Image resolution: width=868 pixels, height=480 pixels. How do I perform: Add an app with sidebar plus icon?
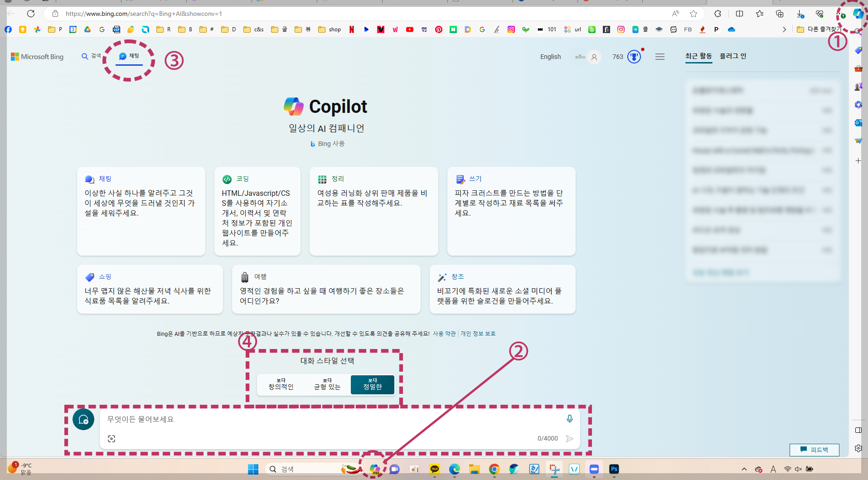click(858, 161)
